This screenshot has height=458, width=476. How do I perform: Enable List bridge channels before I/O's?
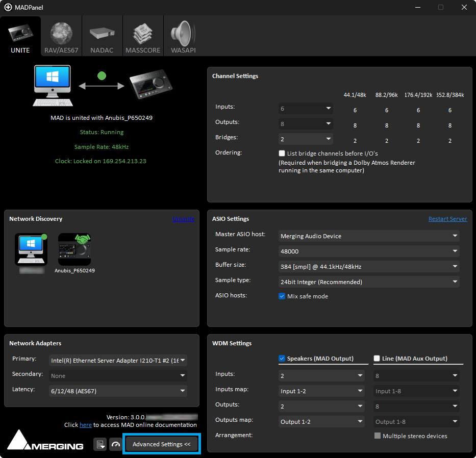[x=282, y=154]
